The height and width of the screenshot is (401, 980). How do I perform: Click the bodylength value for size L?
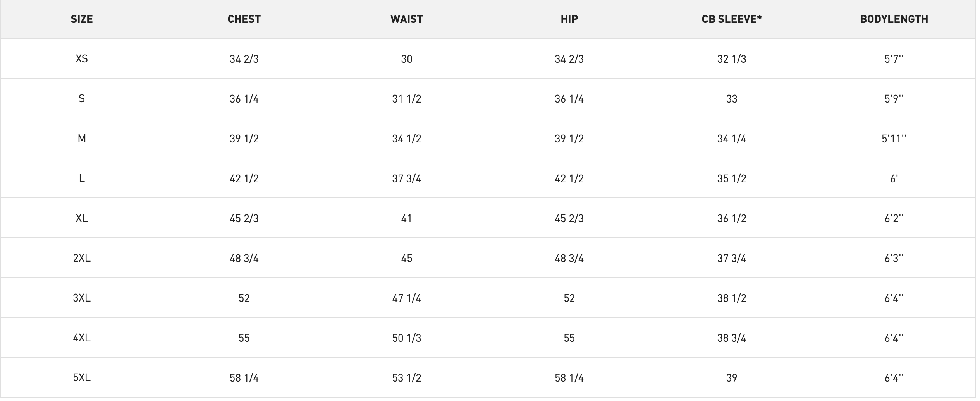894,178
